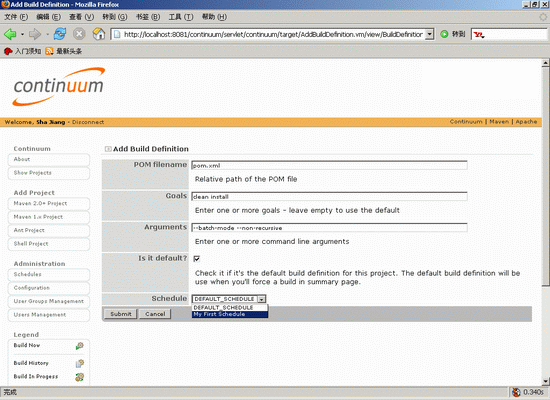Click the Add Build Definition section icon
Screen dimensions: 550x400
pyautogui.click(x=108, y=149)
